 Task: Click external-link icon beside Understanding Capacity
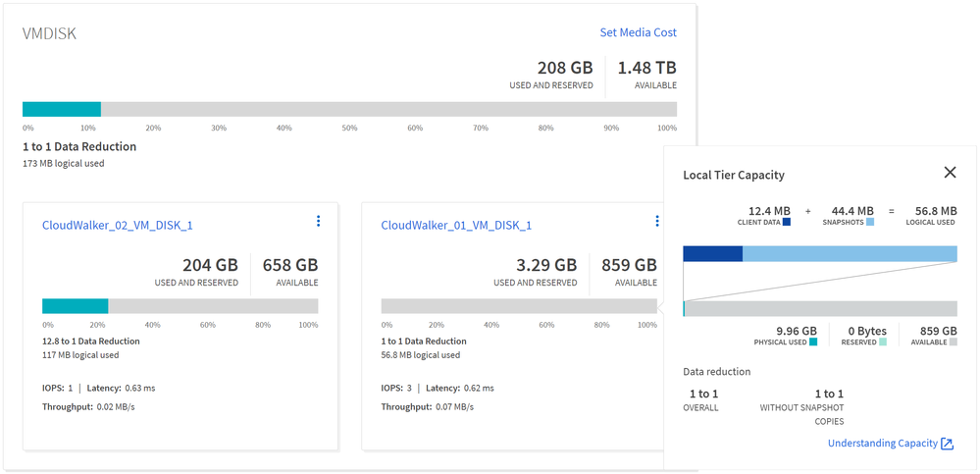coord(947,444)
